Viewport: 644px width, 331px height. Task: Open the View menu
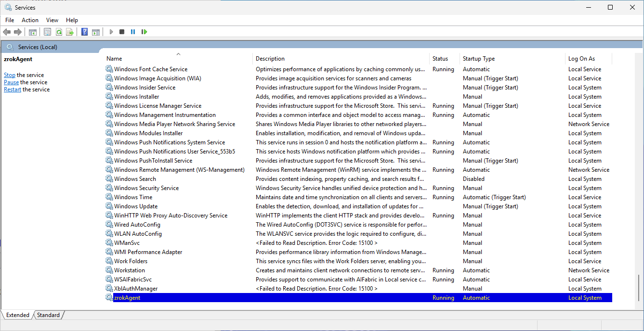[52, 20]
